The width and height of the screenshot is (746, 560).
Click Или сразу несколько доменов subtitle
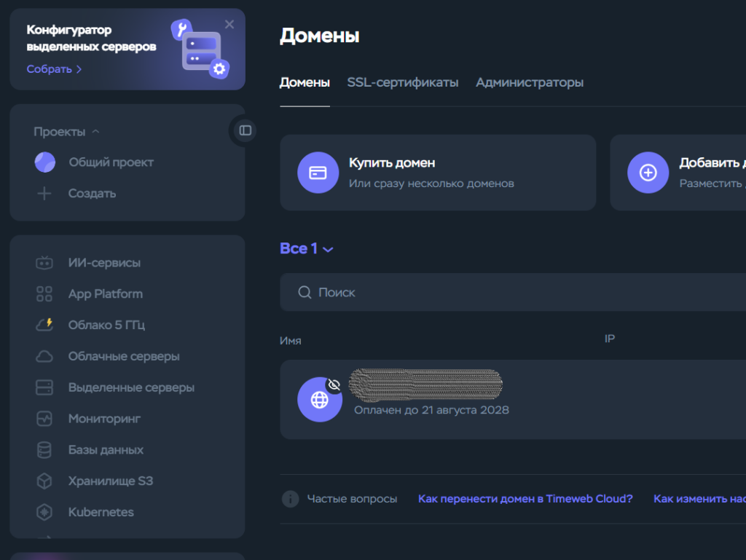[x=431, y=184]
